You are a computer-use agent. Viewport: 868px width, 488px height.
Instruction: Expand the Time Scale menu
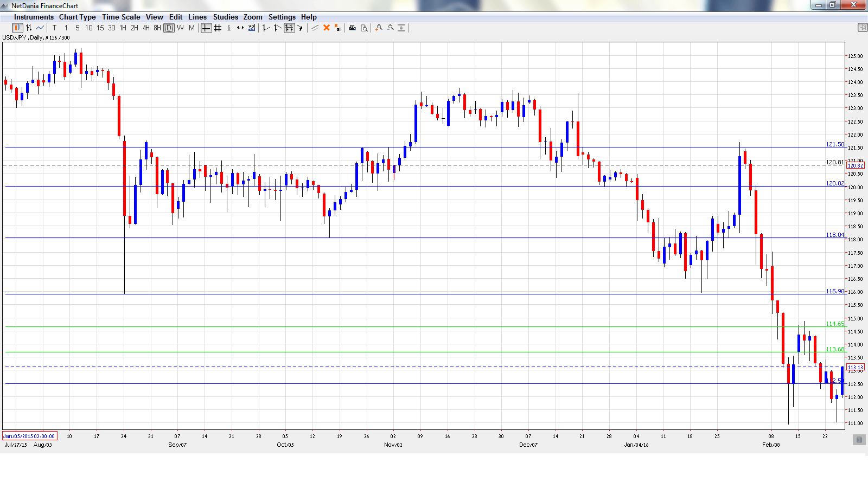[x=121, y=17]
